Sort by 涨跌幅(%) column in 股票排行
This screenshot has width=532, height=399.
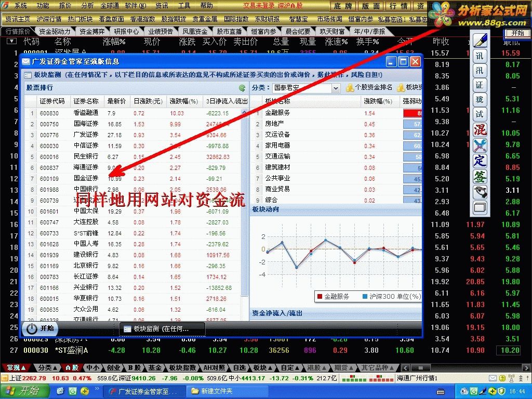[183, 101]
